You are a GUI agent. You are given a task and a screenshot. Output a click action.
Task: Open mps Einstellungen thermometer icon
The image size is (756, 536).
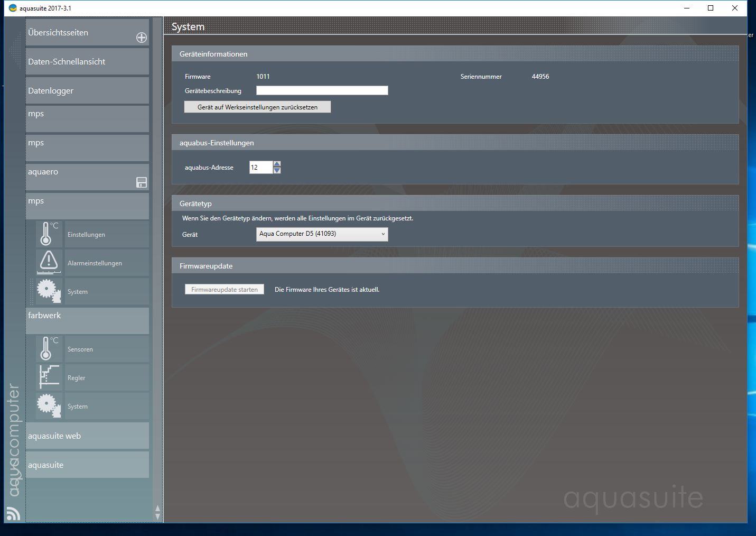(49, 234)
